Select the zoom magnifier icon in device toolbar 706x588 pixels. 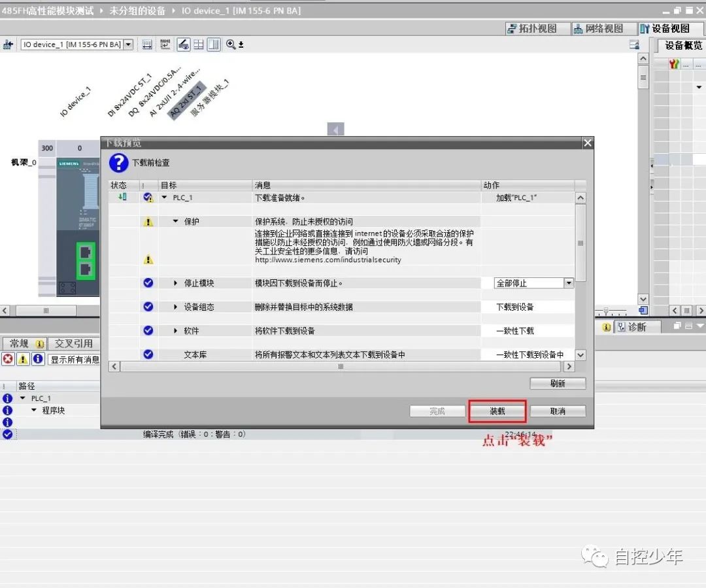(x=230, y=44)
